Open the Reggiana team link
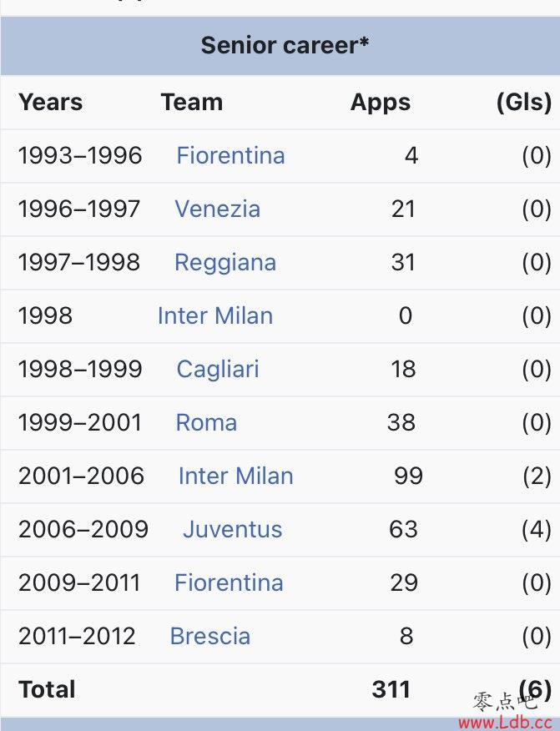Viewport: 560px width, 731px height. pyautogui.click(x=225, y=263)
